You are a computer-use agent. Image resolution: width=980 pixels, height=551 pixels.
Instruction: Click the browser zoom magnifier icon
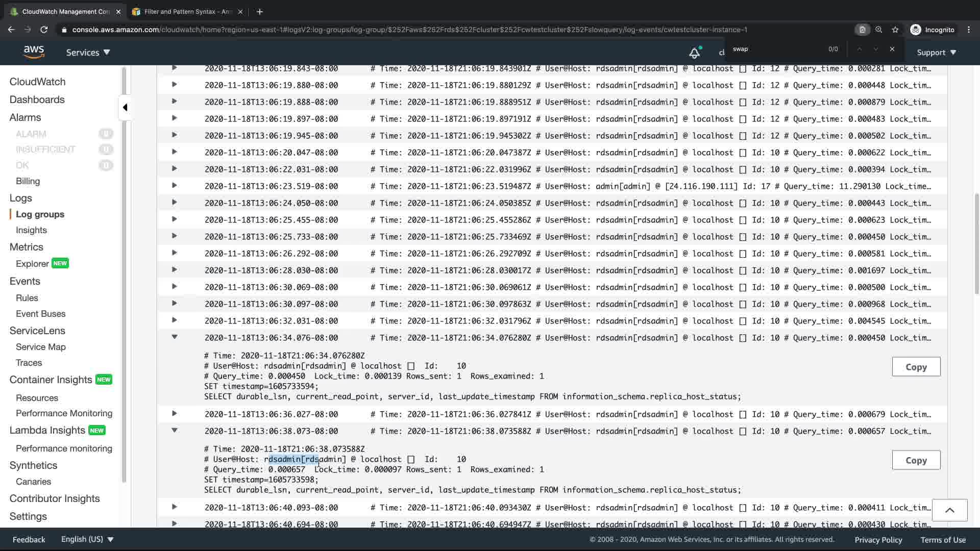pyautogui.click(x=878, y=30)
